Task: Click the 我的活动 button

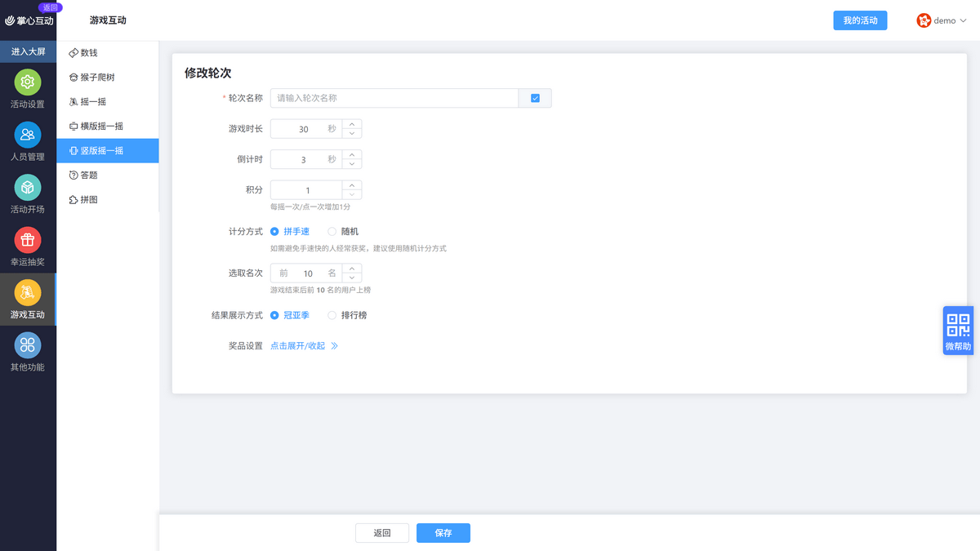Action: click(860, 20)
